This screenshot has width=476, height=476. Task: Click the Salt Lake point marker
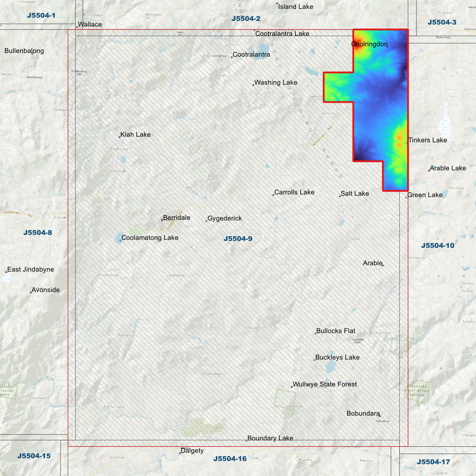pos(340,196)
